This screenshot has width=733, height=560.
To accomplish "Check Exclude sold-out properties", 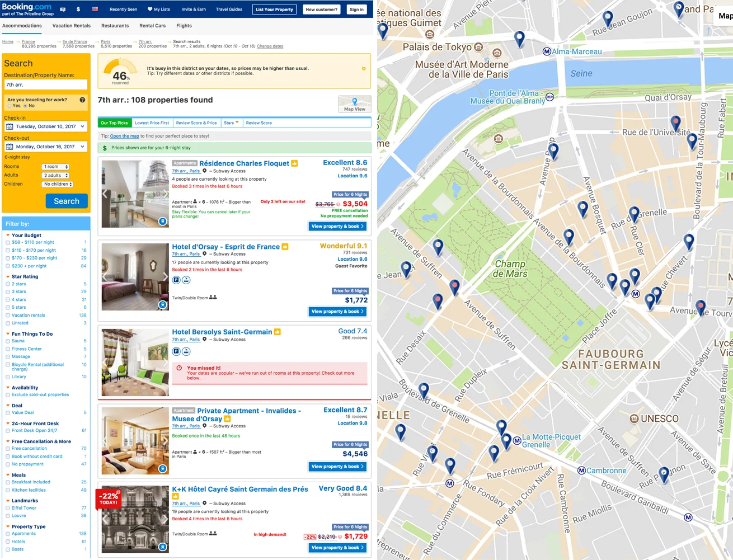I will [x=8, y=395].
